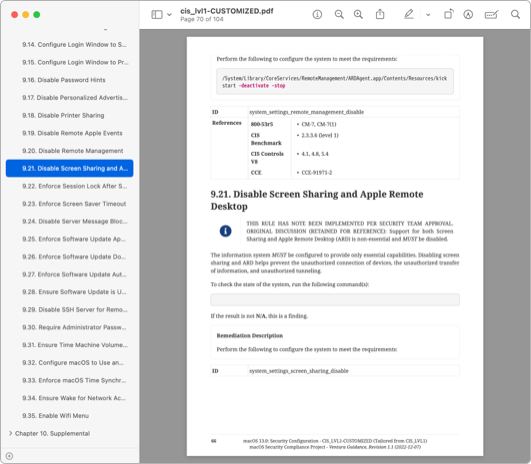Click the 2.3.3.6 (level 1) benchmark value
Screen dimensions: 531x464
coord(320,135)
